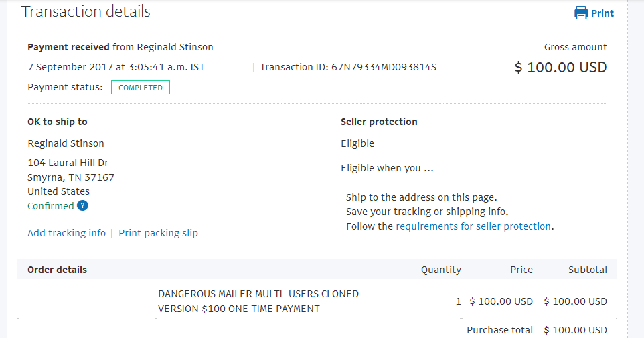Image resolution: width=644 pixels, height=338 pixels.
Task: Click the gross amount $ 100.00 USD
Action: click(x=560, y=68)
